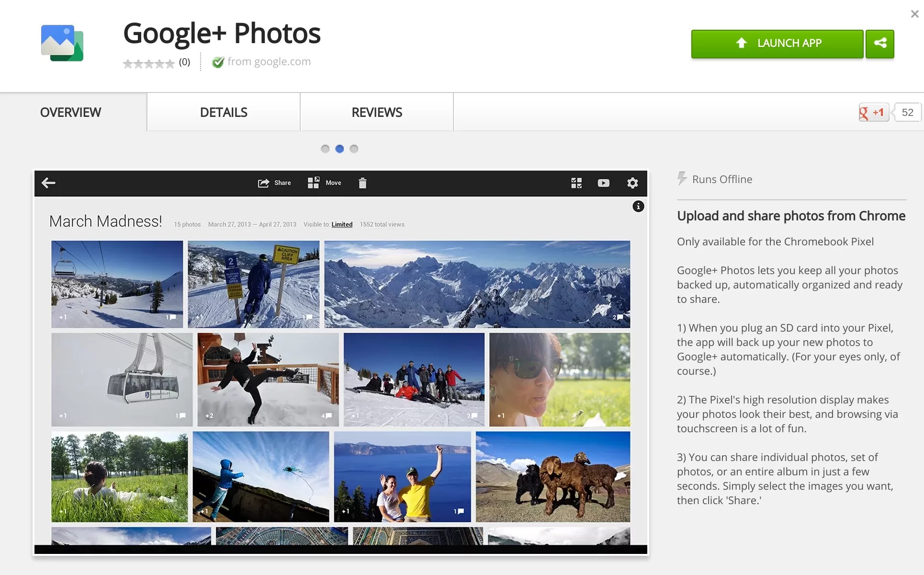Viewport: 924px width, 575px height.
Task: Open the settings gear icon
Action: tap(632, 183)
